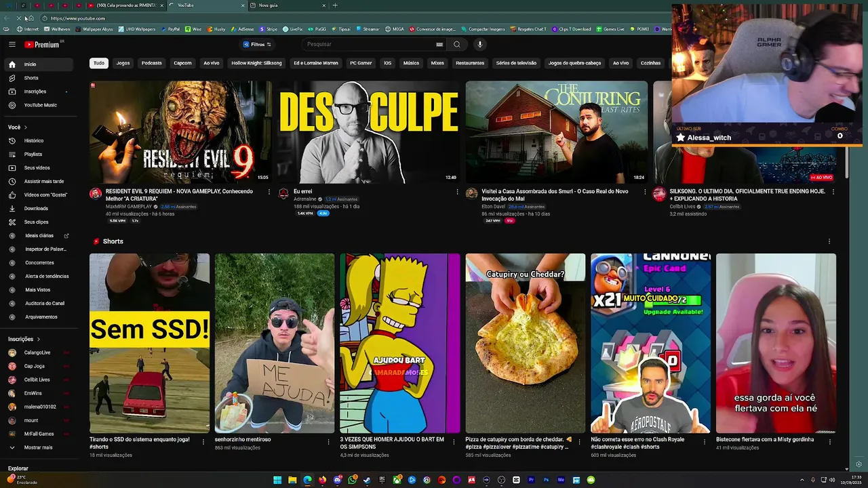Start voice search with the microphone
Image resolution: width=868 pixels, height=488 pixels.
(x=479, y=45)
